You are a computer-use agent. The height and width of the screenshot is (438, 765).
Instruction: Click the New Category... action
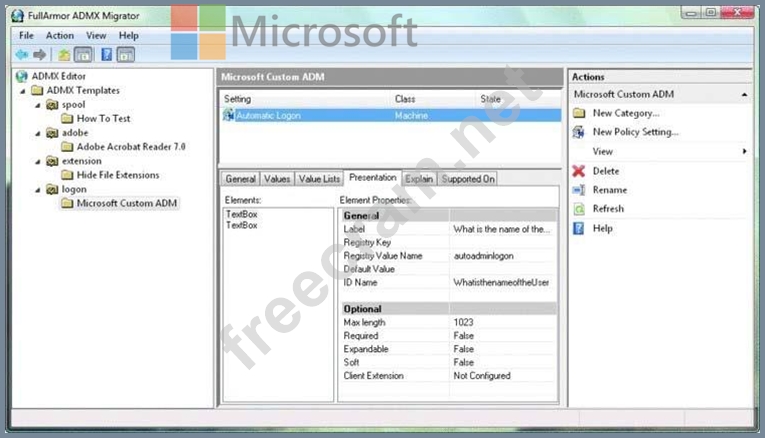(x=626, y=113)
